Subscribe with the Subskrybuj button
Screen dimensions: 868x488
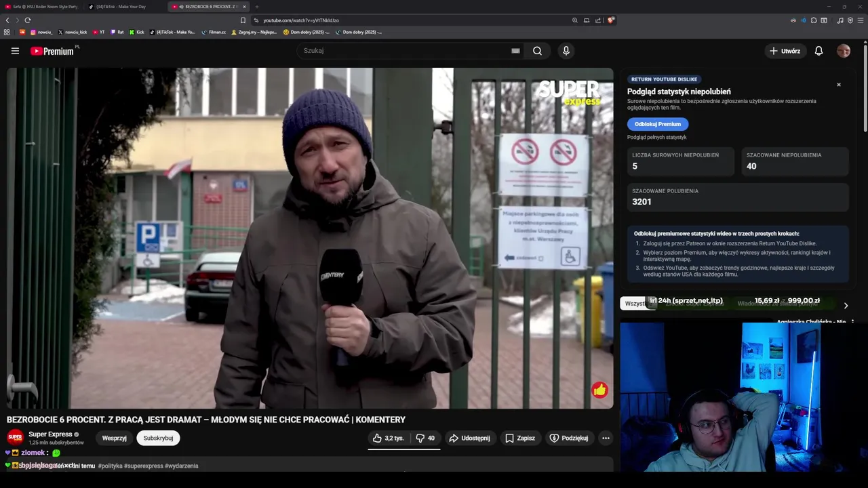pyautogui.click(x=158, y=438)
